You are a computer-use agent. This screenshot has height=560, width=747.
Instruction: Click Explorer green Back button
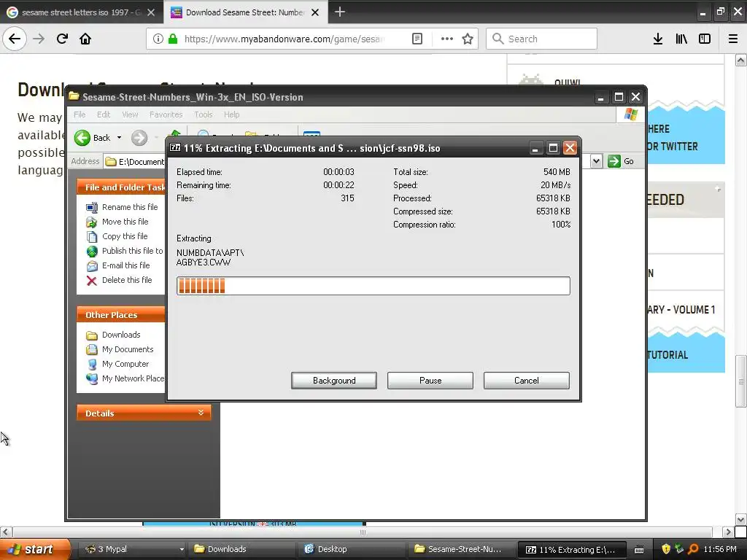tap(93, 138)
